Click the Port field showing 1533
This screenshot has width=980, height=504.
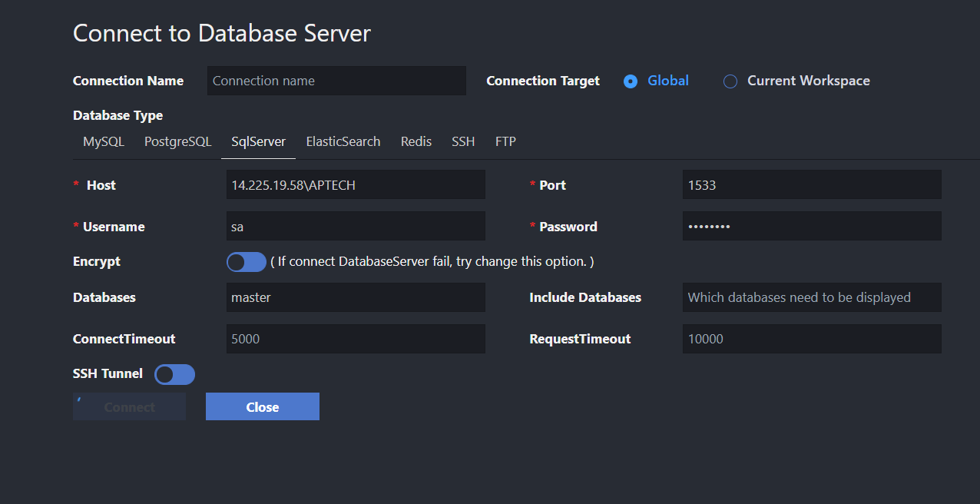(811, 184)
